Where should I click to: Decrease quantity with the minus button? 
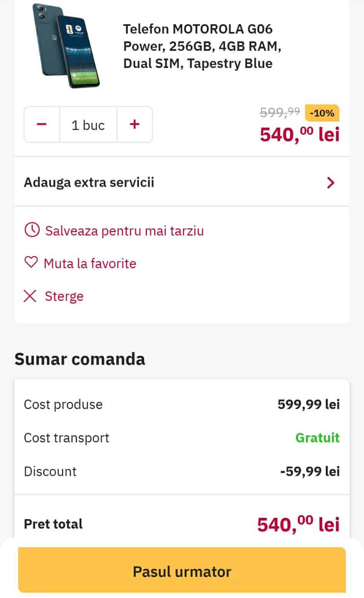point(42,124)
